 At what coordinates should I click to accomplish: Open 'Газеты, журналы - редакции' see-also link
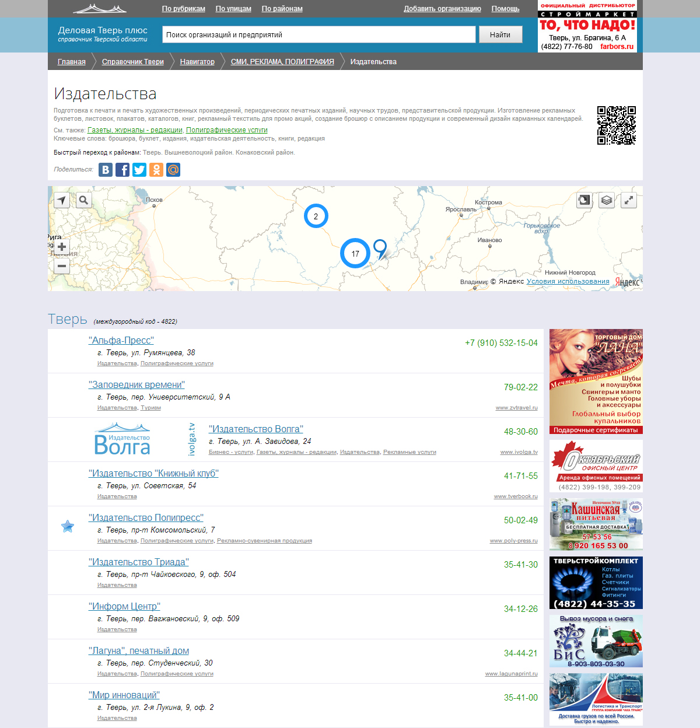pyautogui.click(x=135, y=130)
